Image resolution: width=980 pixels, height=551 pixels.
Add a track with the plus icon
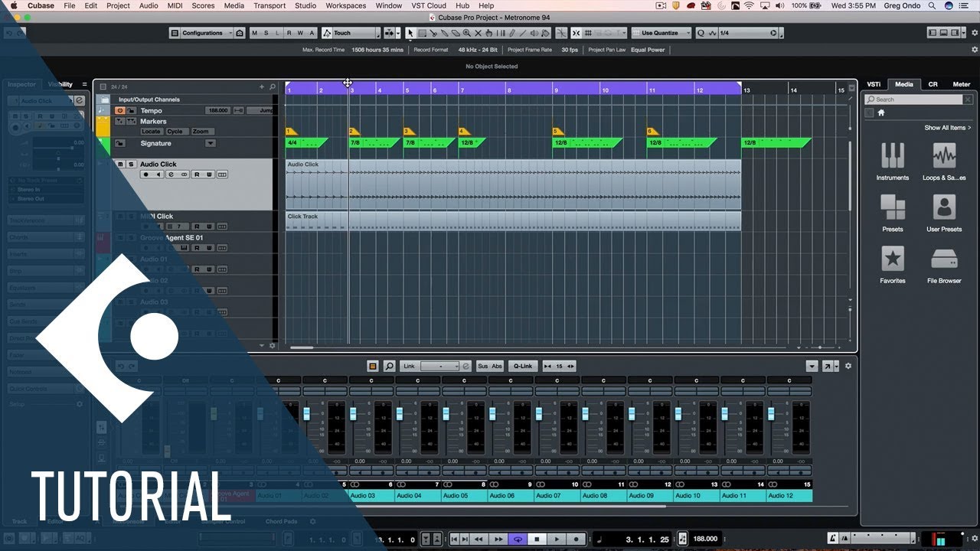coord(261,86)
